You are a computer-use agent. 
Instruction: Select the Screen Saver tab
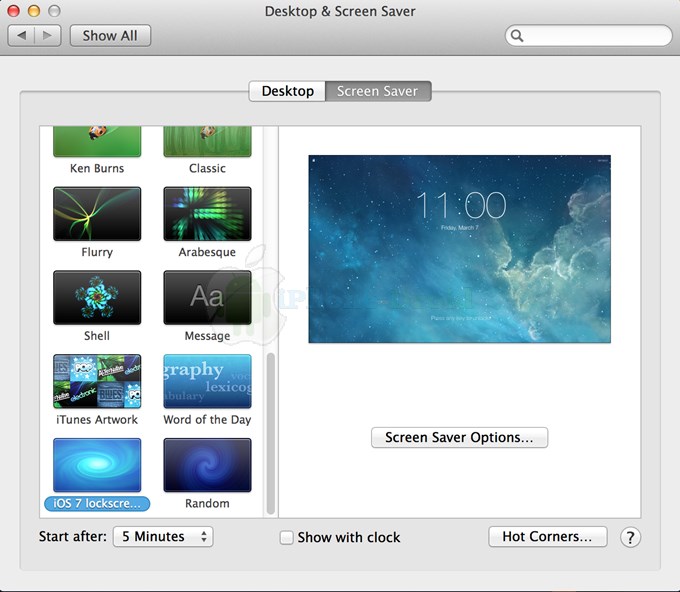pos(377,91)
